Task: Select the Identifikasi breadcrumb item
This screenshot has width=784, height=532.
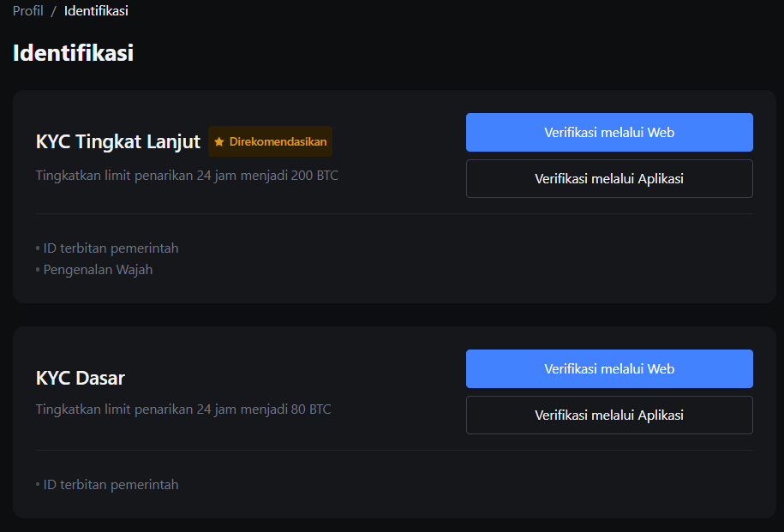Action: (x=96, y=10)
